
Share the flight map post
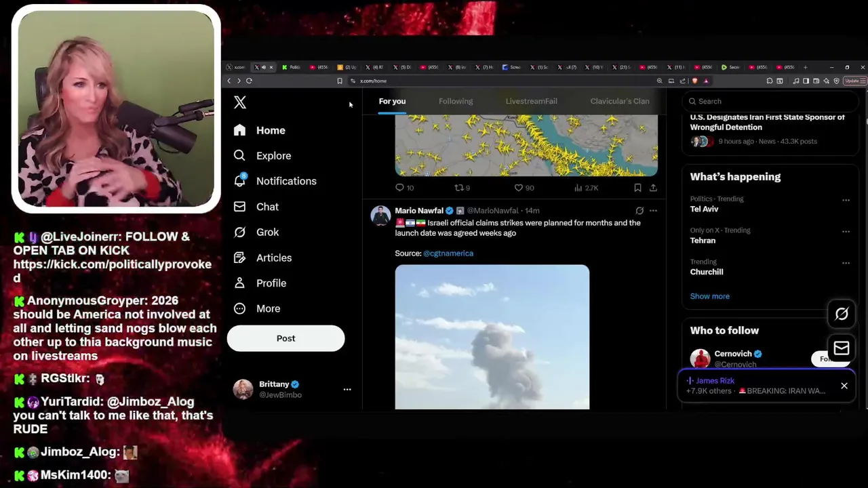click(653, 188)
